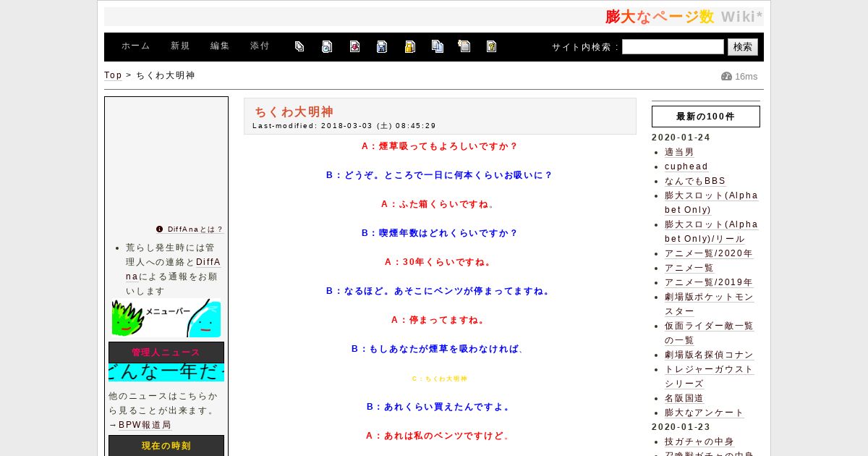Click the line B：なるほど。あそこにベンツが停まってますね。

[440, 291]
